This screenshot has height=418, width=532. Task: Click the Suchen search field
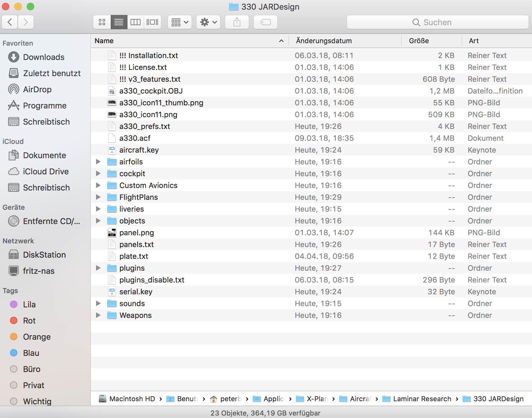pyautogui.click(x=437, y=22)
